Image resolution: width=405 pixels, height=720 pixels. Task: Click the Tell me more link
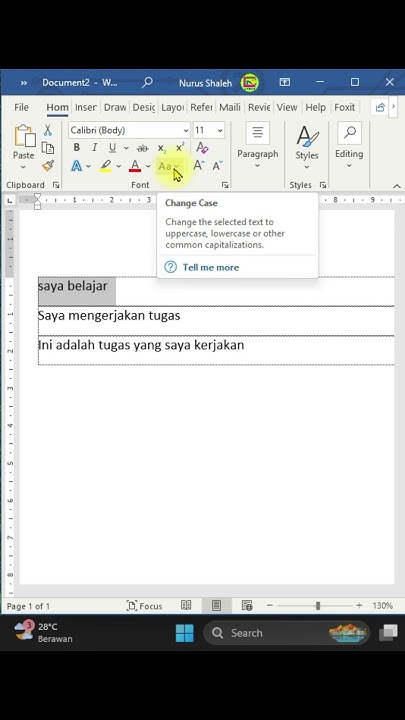coord(211,267)
